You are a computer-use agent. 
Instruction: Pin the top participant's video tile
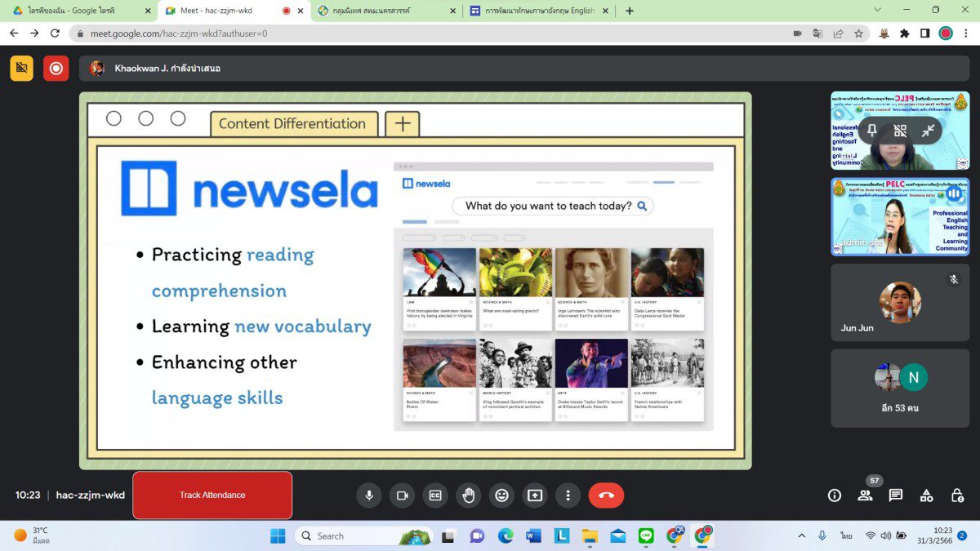click(872, 131)
